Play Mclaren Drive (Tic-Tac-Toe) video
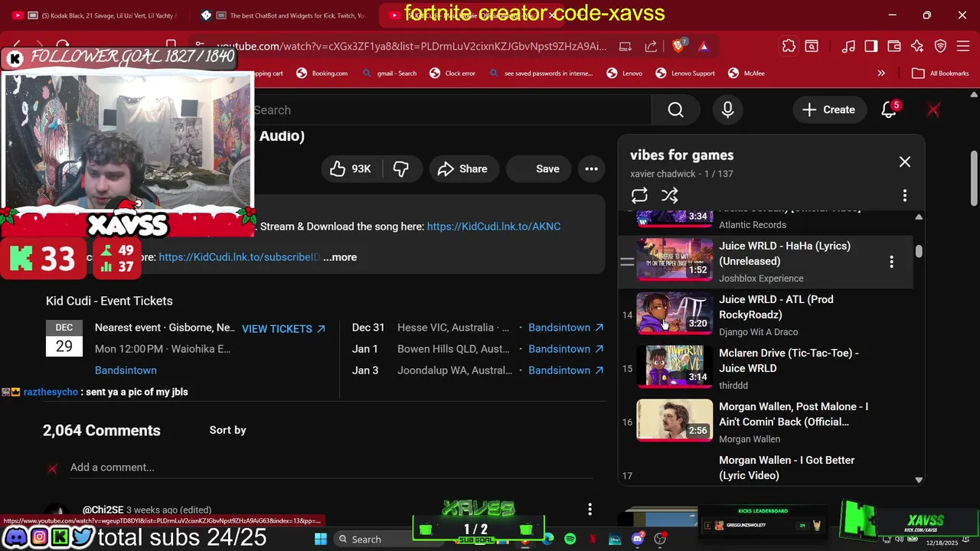Viewport: 980px width, 551px height. click(788, 360)
